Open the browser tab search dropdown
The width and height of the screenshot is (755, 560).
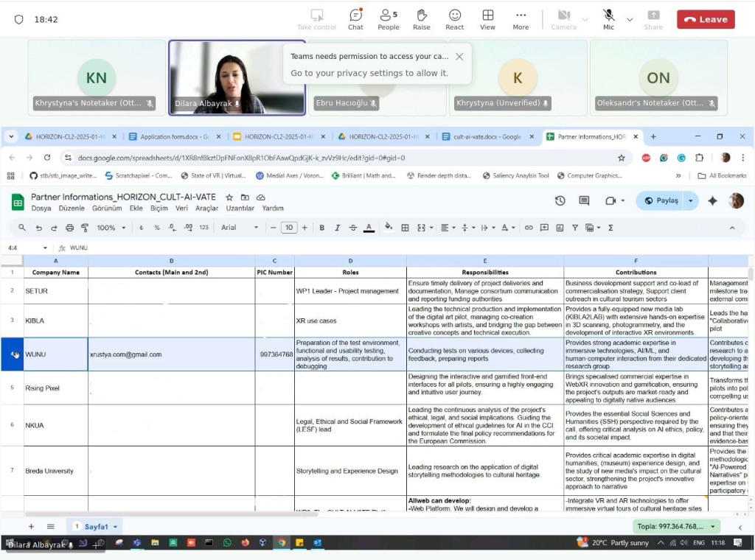coord(11,136)
